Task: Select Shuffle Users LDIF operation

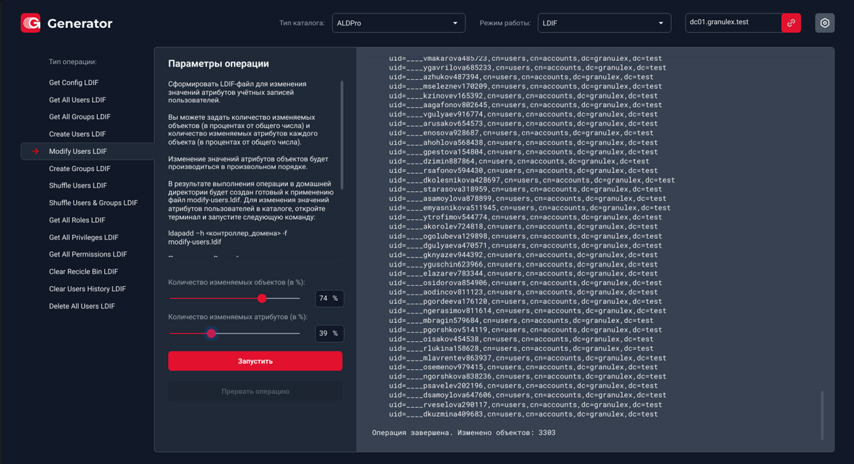Action: pyautogui.click(x=78, y=186)
